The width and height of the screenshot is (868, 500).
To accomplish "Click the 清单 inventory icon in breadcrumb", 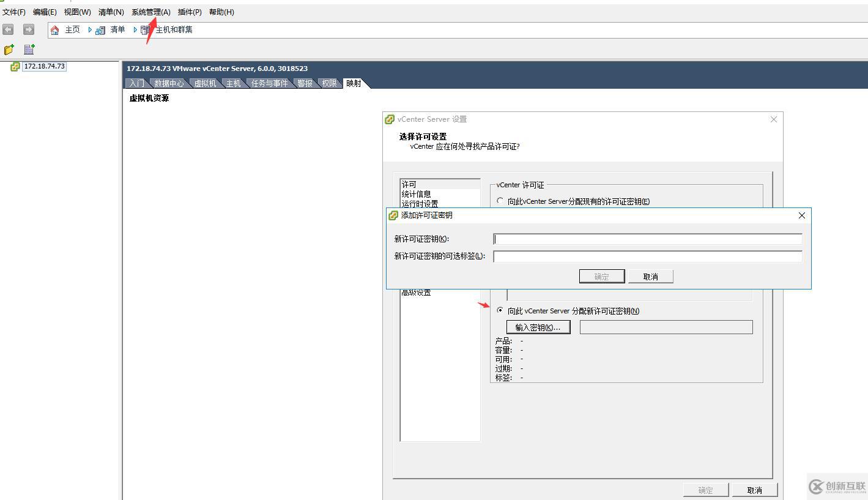I will coord(100,30).
